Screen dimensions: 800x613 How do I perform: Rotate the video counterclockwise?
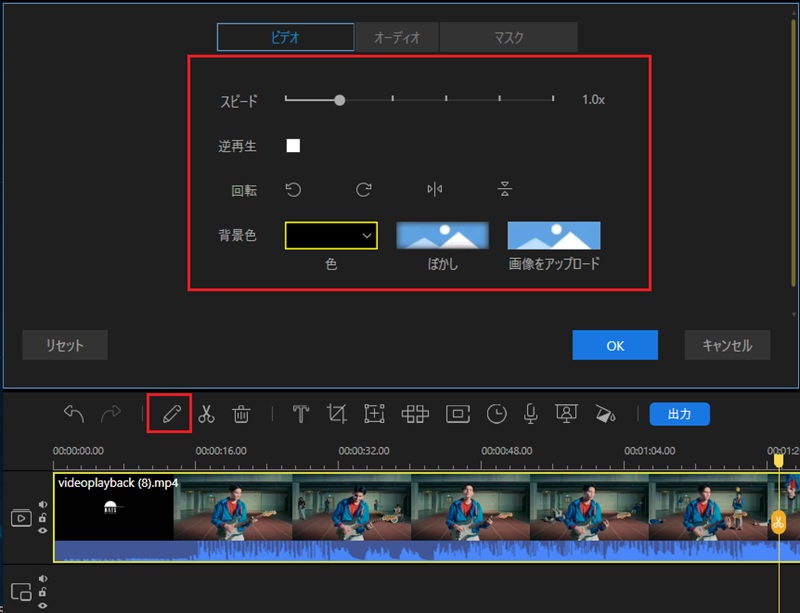point(293,190)
